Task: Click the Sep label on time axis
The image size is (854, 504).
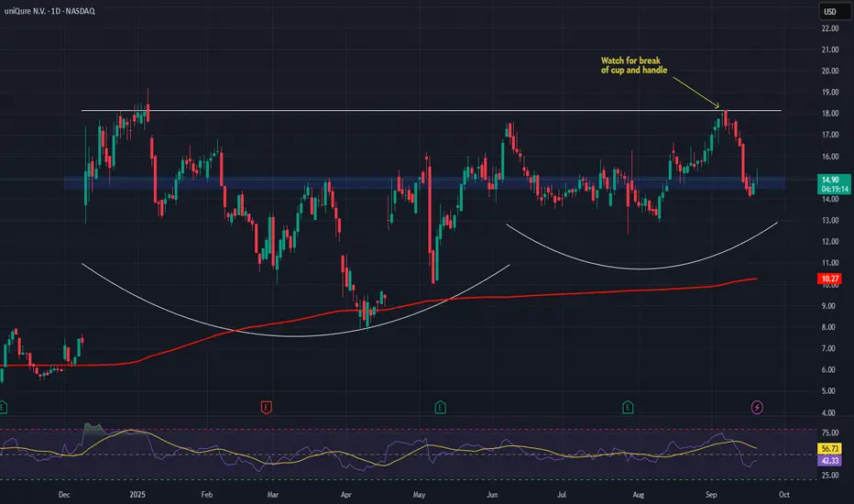Action: point(711,495)
